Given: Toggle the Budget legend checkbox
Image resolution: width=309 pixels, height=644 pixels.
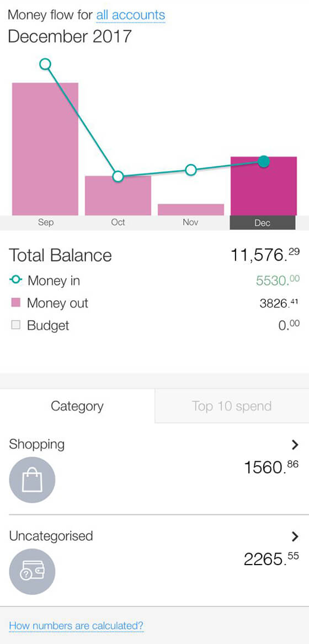Looking at the screenshot, I should tap(15, 325).
